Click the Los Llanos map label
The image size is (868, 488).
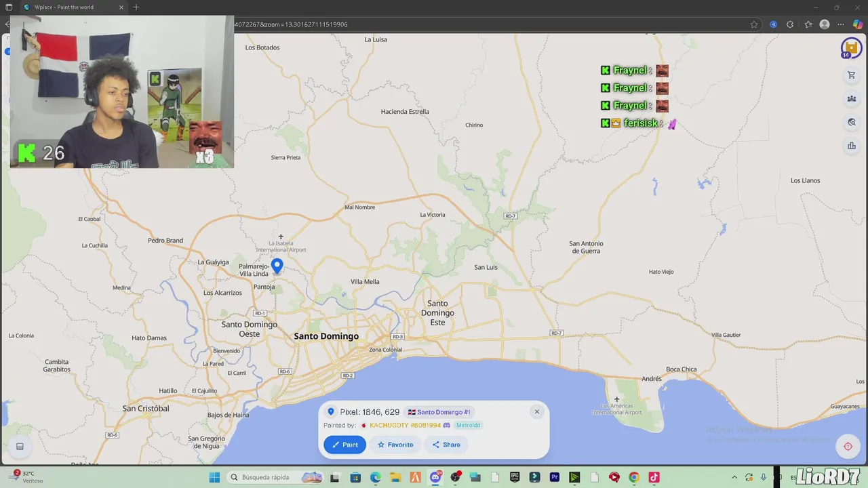(806, 180)
